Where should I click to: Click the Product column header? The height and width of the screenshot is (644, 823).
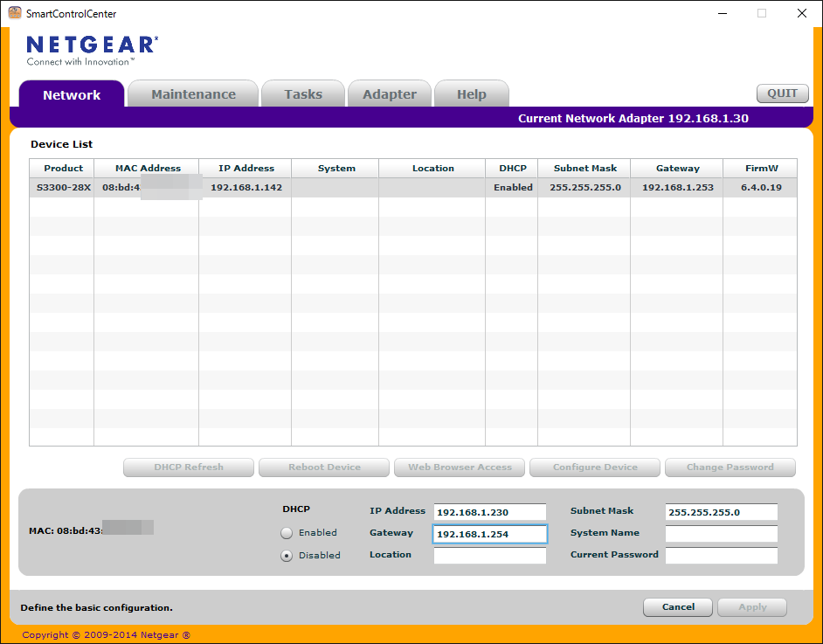[64, 169]
